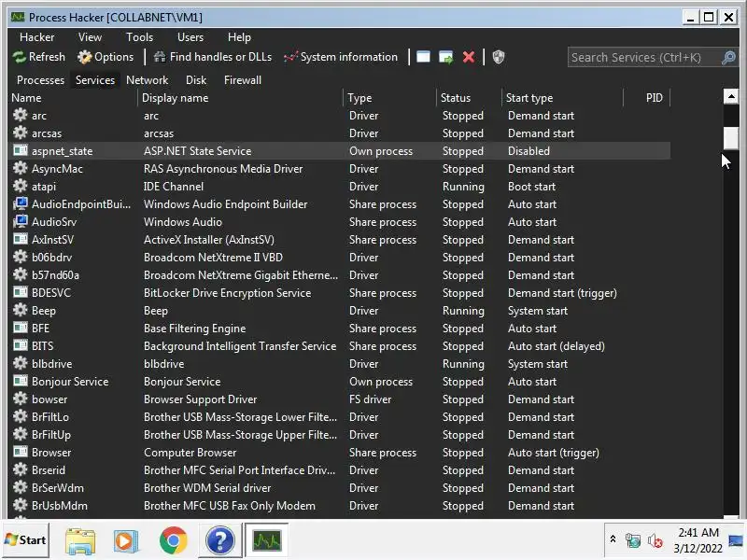Sort by the Status column header
Screen dimensions: 747x560
pos(470,98)
